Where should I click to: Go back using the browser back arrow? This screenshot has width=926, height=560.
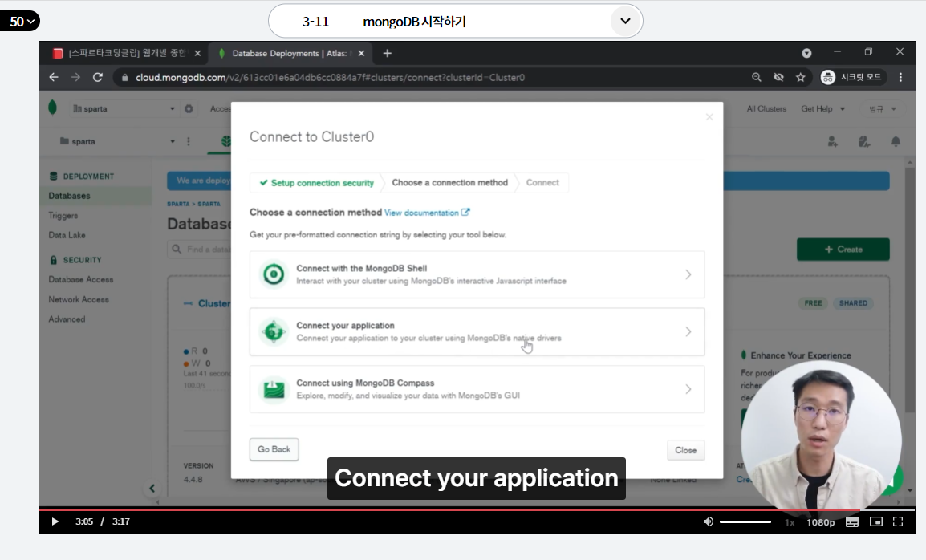tap(54, 77)
